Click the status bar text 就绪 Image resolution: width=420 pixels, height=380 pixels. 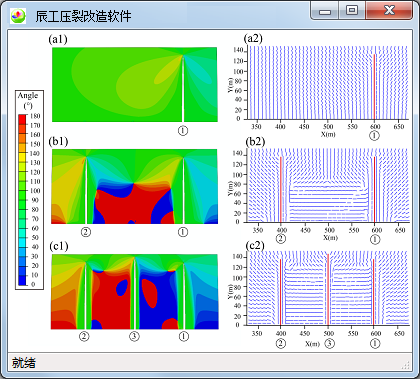coord(24,363)
